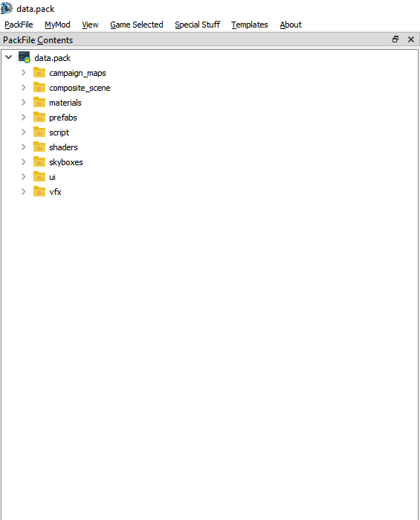Click the data.pack locked packfile icon
The width and height of the screenshot is (420, 520).
click(25, 57)
